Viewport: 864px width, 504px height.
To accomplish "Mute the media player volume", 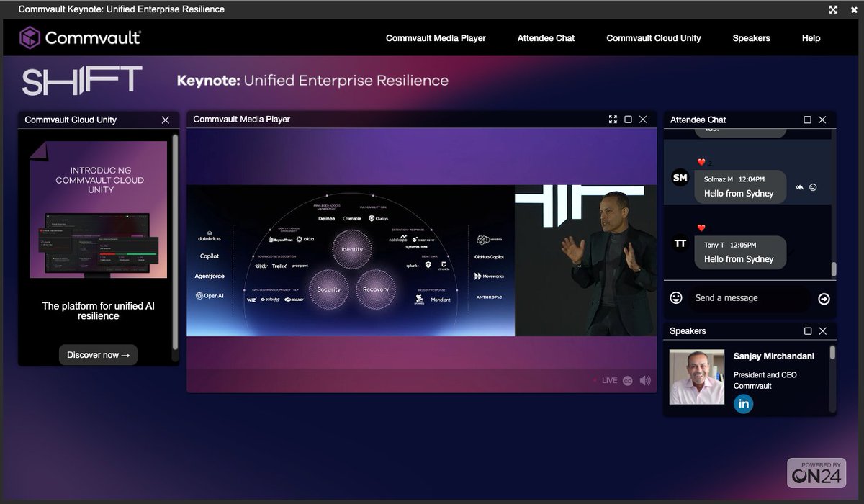I will click(645, 380).
